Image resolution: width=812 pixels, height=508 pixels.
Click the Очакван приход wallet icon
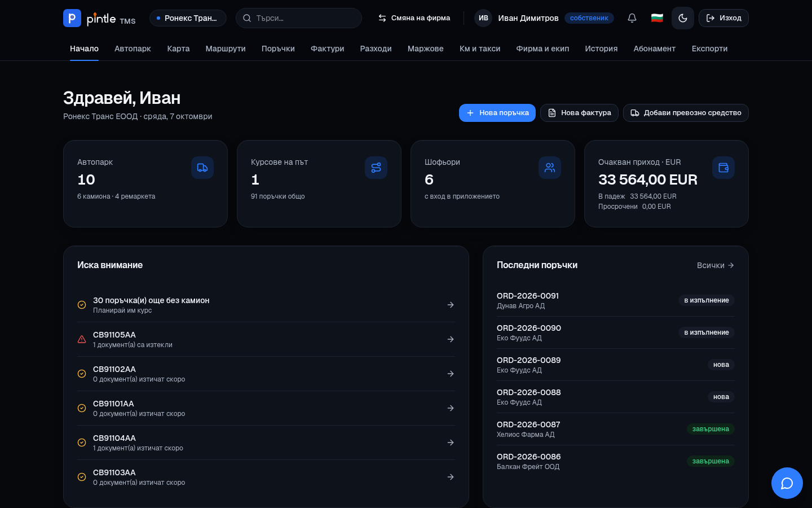tap(723, 168)
